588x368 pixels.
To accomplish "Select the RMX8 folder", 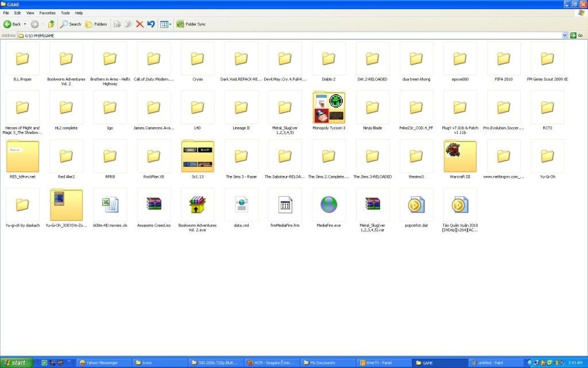I will (110, 160).
